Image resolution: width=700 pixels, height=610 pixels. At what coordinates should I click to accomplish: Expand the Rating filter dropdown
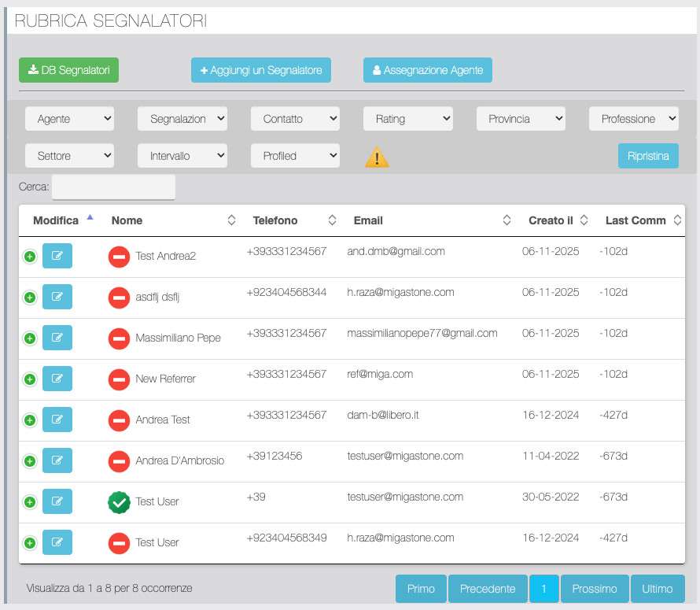click(x=408, y=119)
